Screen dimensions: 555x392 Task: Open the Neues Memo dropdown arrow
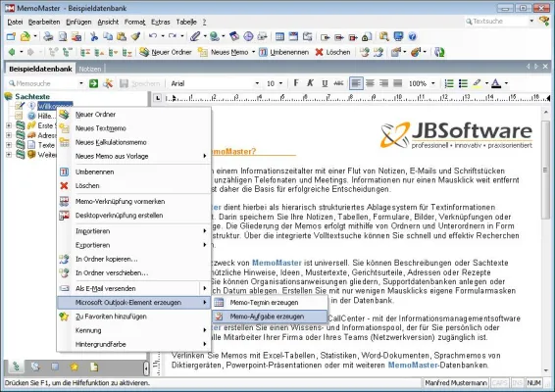point(253,52)
